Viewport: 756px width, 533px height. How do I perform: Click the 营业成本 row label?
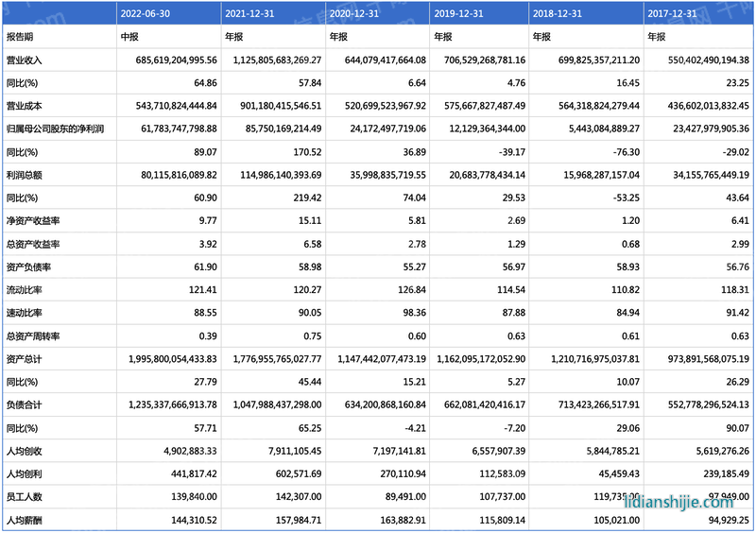(25, 106)
